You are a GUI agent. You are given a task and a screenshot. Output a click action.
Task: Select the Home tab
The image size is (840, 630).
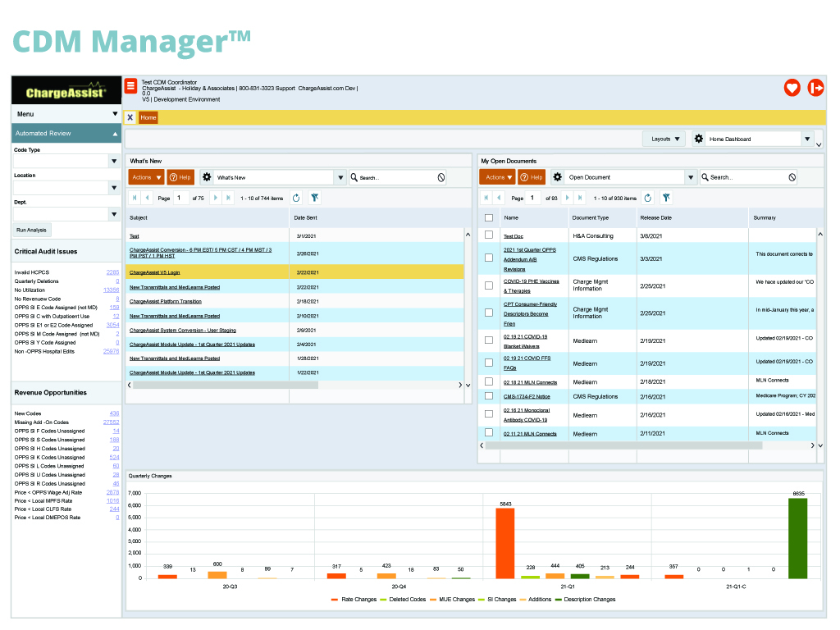(x=148, y=117)
